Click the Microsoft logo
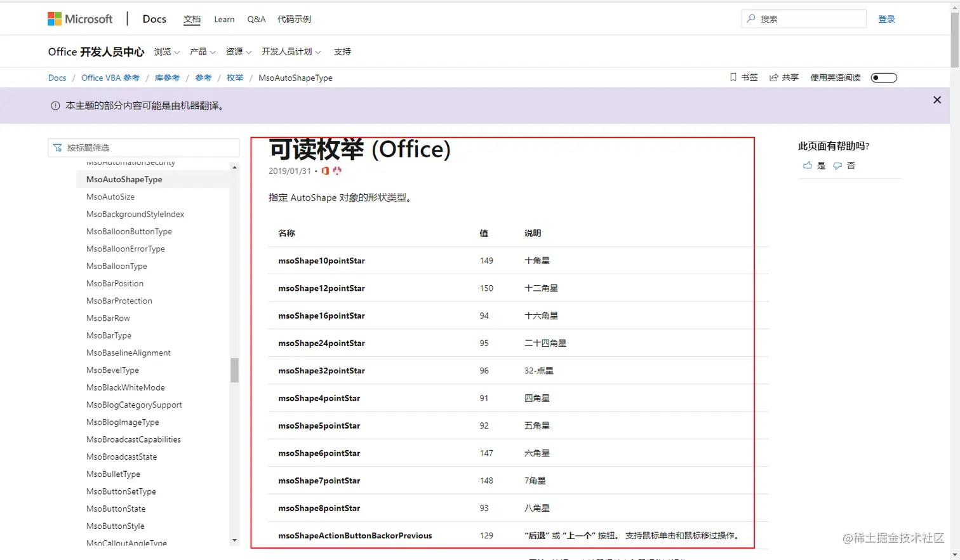Image resolution: width=960 pixels, height=560 pixels. pyautogui.click(x=80, y=19)
